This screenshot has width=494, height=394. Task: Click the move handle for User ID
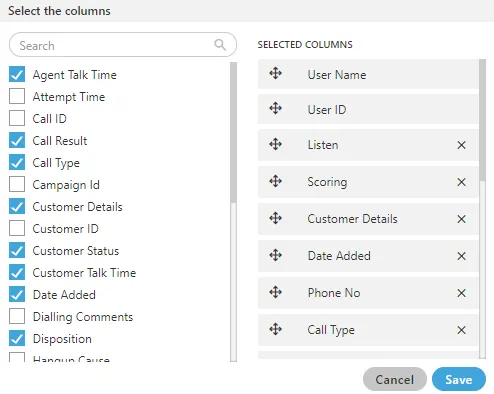(x=276, y=108)
